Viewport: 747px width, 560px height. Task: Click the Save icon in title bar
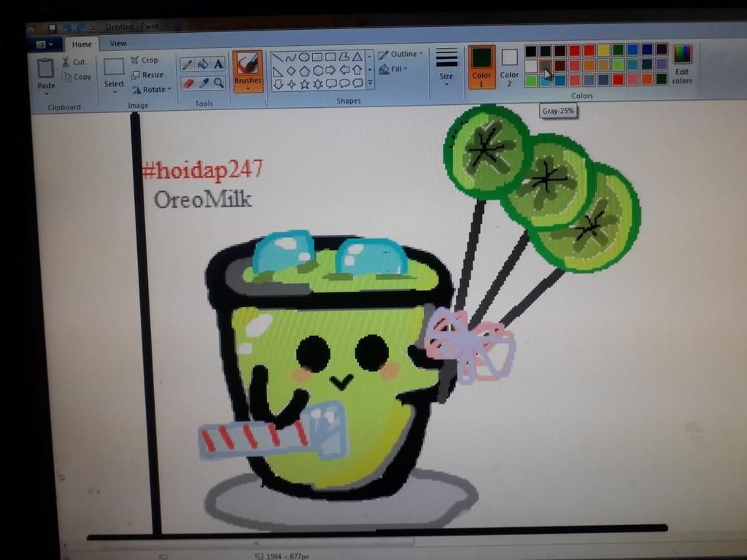pos(53,29)
